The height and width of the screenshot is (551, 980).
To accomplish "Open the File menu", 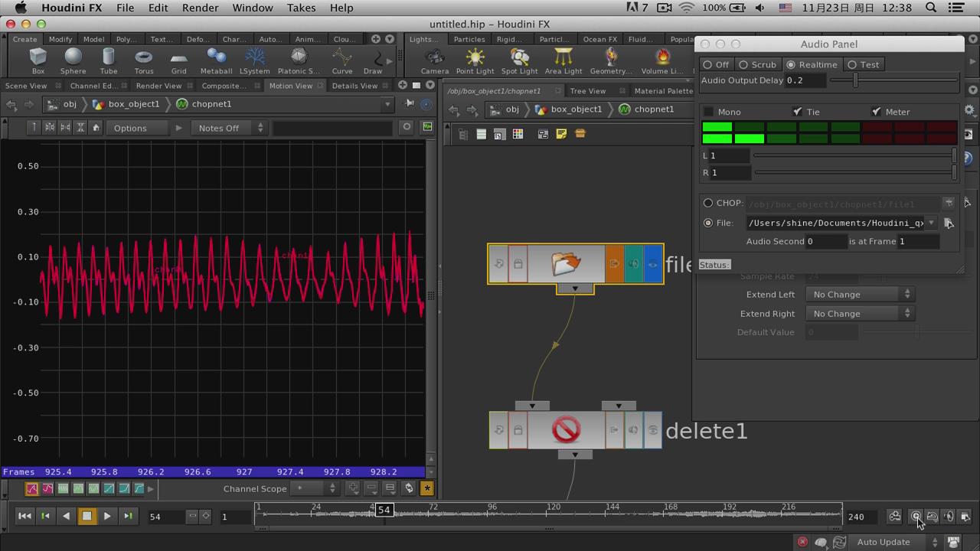I will [x=126, y=8].
